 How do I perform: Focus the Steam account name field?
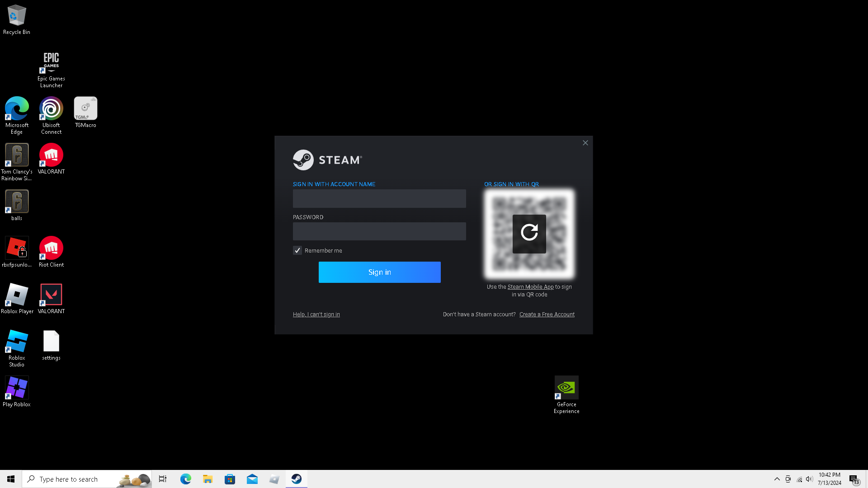pyautogui.click(x=379, y=198)
